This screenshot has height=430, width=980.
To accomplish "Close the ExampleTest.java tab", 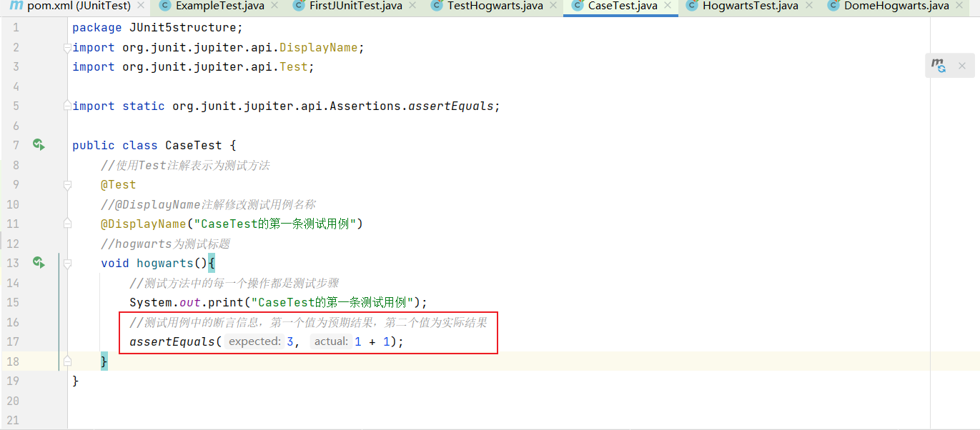I will click(275, 6).
